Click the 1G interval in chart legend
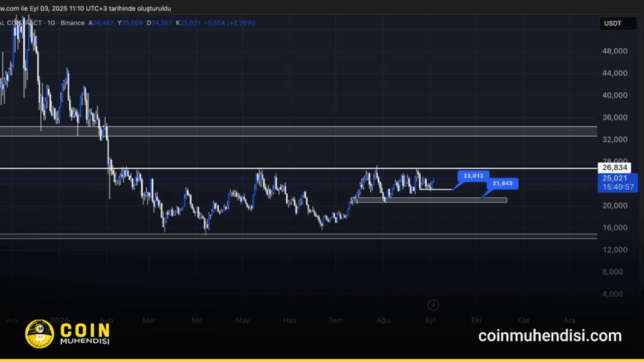 pyautogui.click(x=50, y=23)
